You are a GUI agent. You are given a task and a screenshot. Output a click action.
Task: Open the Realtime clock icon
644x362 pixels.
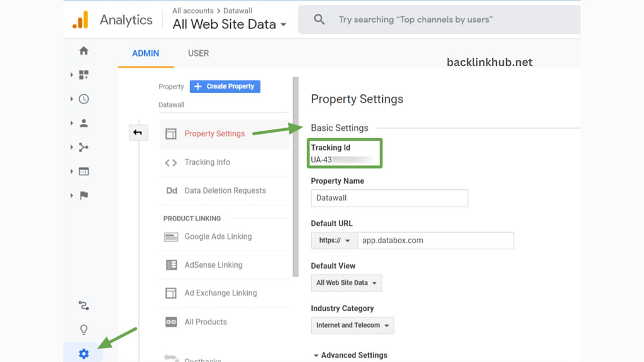[83, 99]
